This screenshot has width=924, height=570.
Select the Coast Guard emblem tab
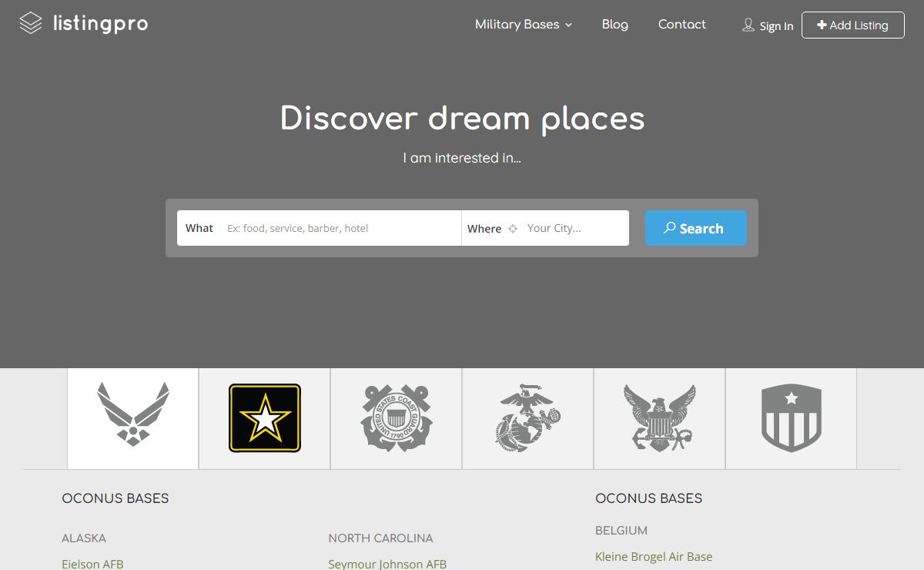point(397,418)
